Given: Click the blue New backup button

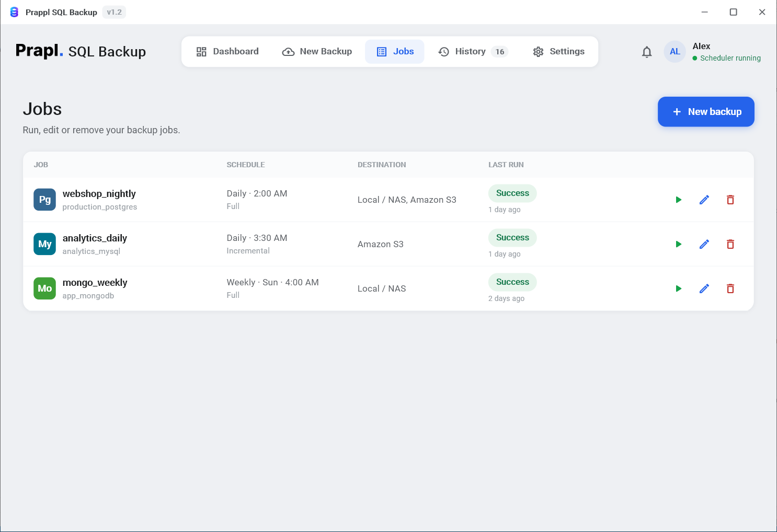Looking at the screenshot, I should click(x=706, y=112).
